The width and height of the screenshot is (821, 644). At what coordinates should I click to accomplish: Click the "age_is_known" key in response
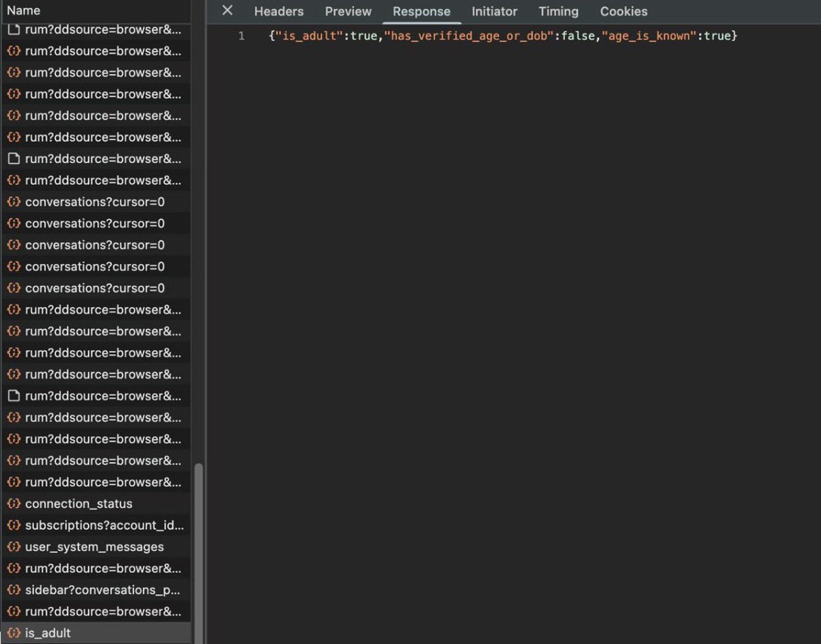click(x=649, y=36)
